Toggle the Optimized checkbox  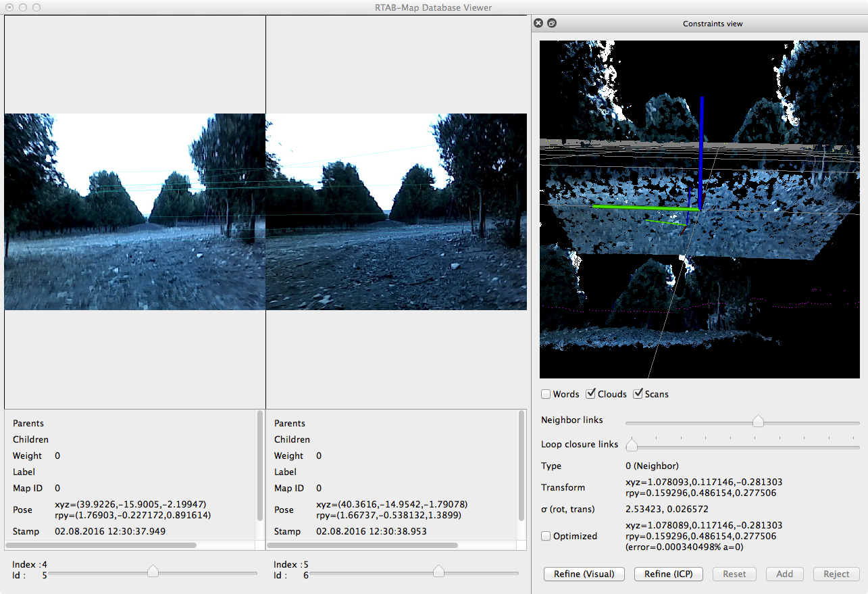pyautogui.click(x=546, y=536)
